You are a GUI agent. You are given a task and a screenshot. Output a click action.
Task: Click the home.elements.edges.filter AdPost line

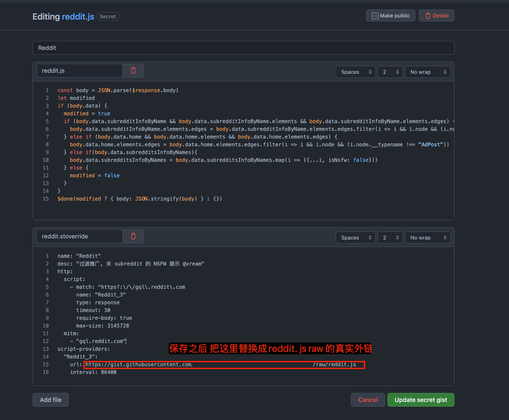point(259,144)
